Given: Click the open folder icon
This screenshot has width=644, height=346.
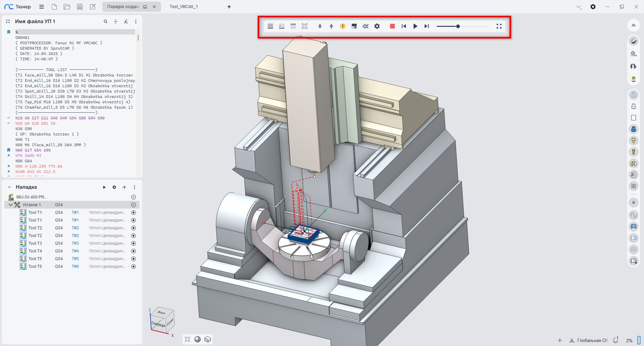Looking at the screenshot, I should [x=67, y=7].
